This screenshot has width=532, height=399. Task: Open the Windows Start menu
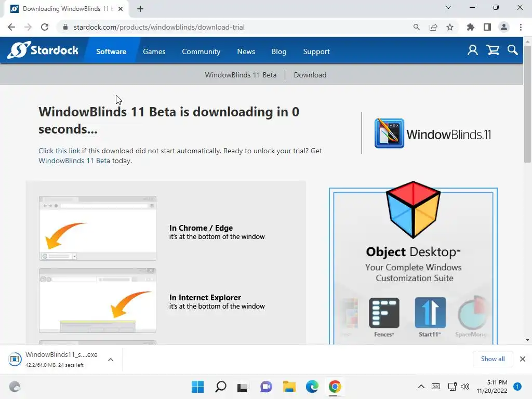click(x=198, y=387)
